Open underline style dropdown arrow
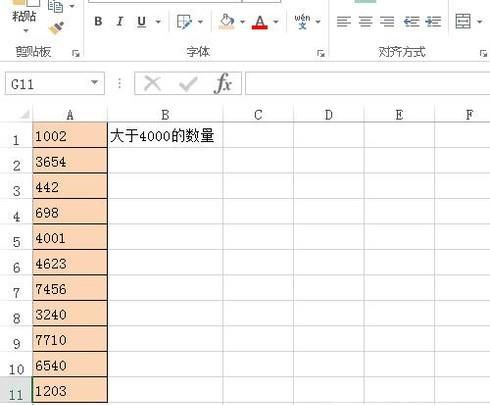 158,22
